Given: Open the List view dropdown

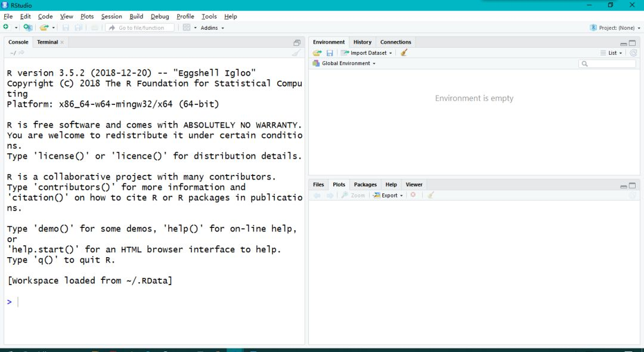Looking at the screenshot, I should tap(611, 53).
